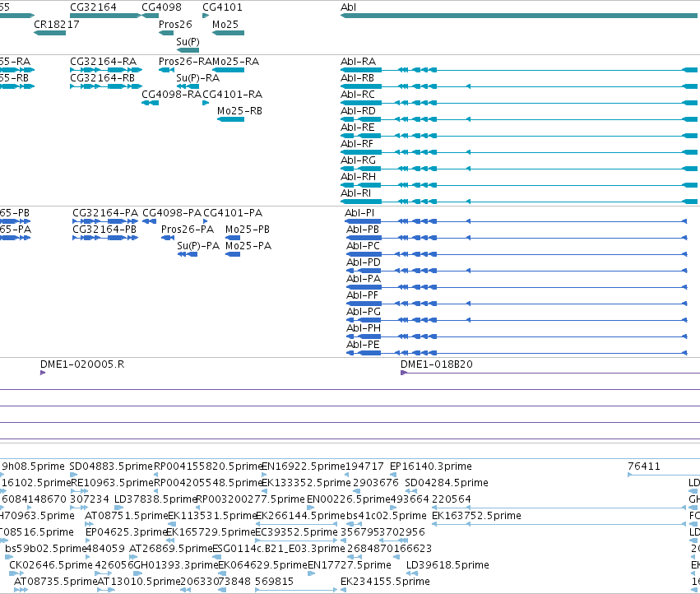This screenshot has height=594, width=700.
Task: Select transcript Abl-RB
Action: coord(519,86)
